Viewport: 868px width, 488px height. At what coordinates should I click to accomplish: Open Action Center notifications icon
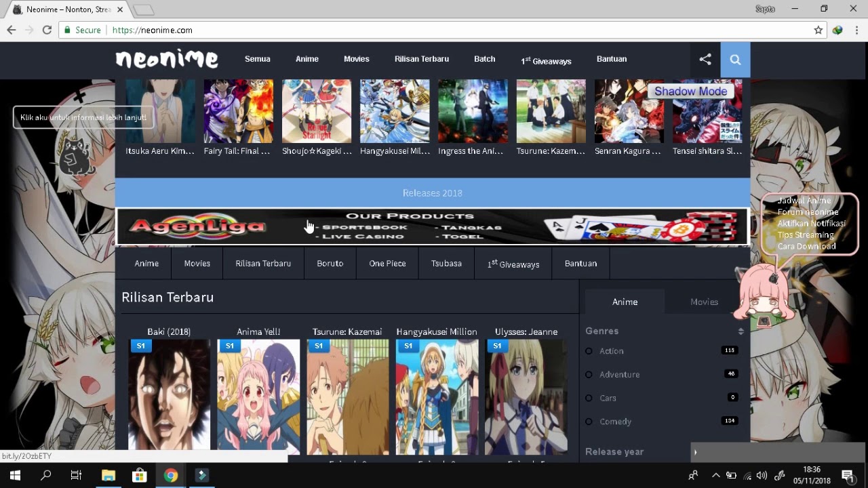[847, 475]
